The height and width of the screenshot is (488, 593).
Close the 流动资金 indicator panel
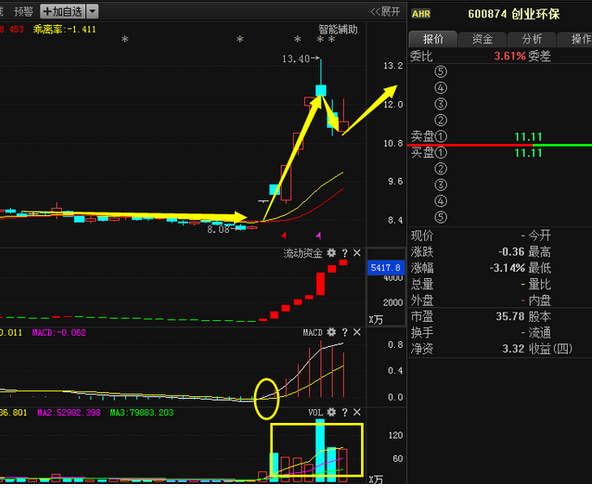click(x=357, y=253)
